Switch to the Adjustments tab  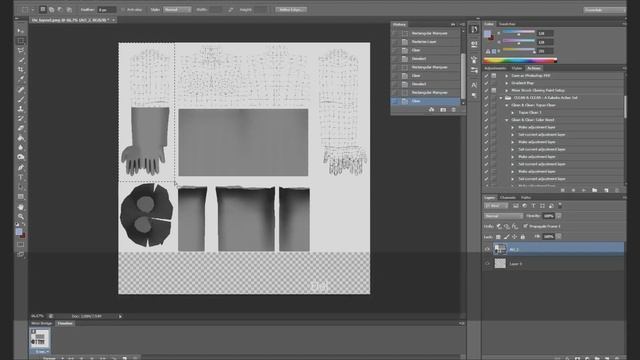pos(495,68)
